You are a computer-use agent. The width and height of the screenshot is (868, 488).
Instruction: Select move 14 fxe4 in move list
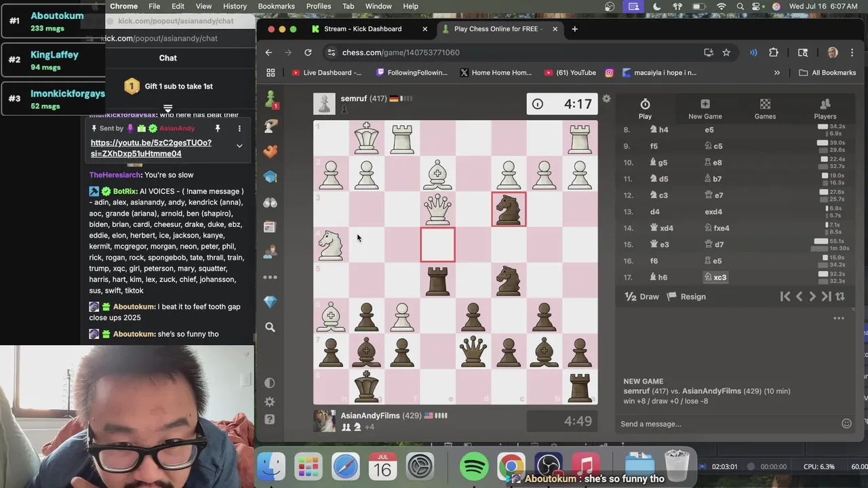pyautogui.click(x=717, y=228)
